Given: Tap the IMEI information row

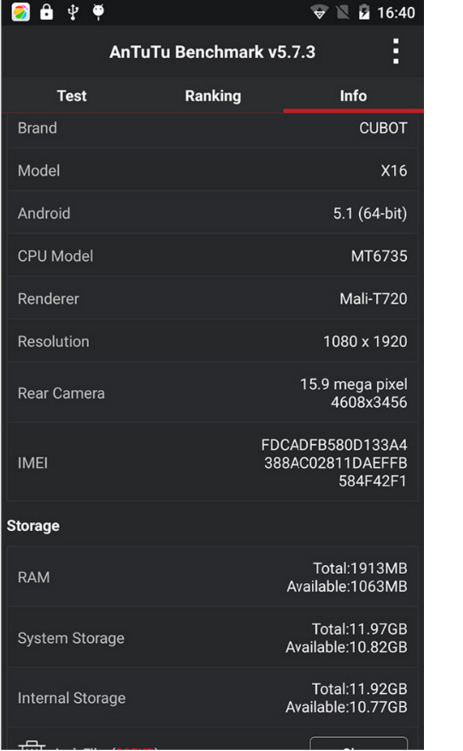Looking at the screenshot, I should click(x=213, y=463).
